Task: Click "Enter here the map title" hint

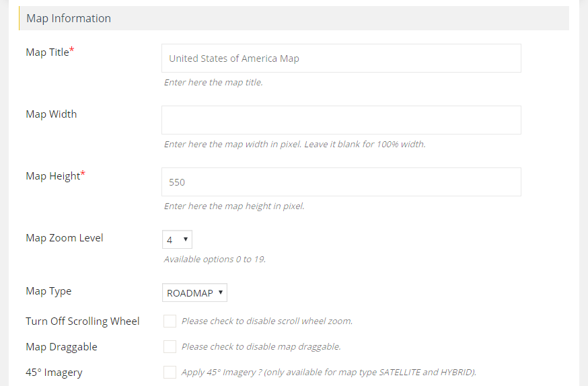Action: click(213, 83)
